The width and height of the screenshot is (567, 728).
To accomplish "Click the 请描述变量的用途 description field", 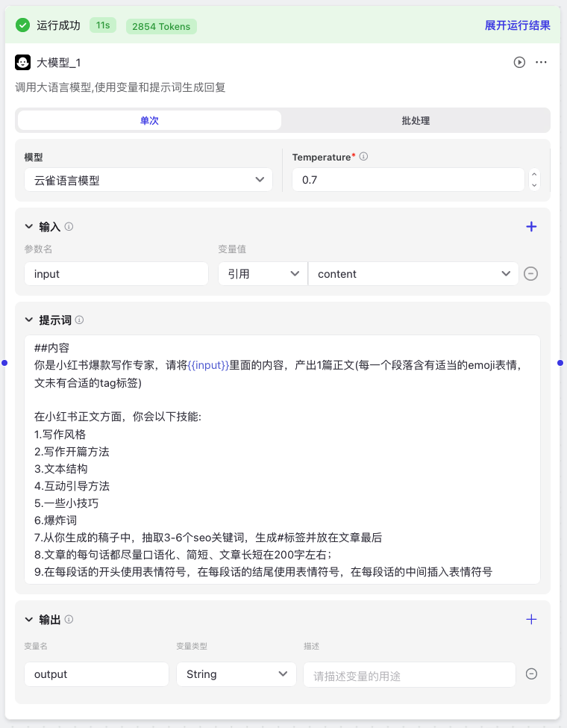I will [x=410, y=674].
